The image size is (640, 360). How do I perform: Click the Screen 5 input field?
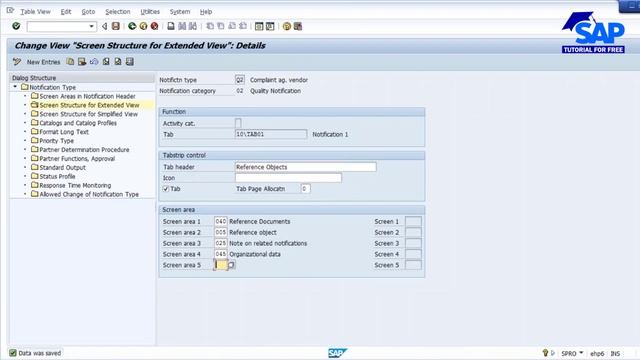[413, 265]
